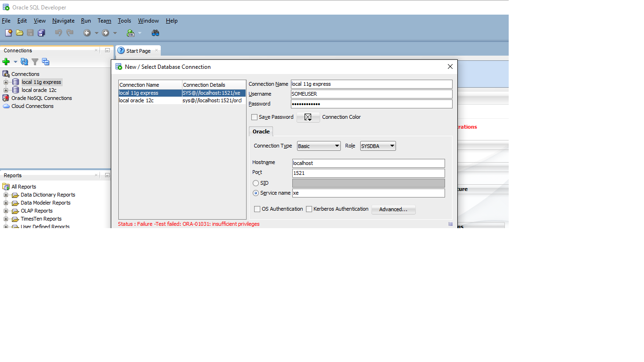This screenshot has width=644, height=362.
Task: Click the Undo arrow icon
Action: click(x=58, y=33)
